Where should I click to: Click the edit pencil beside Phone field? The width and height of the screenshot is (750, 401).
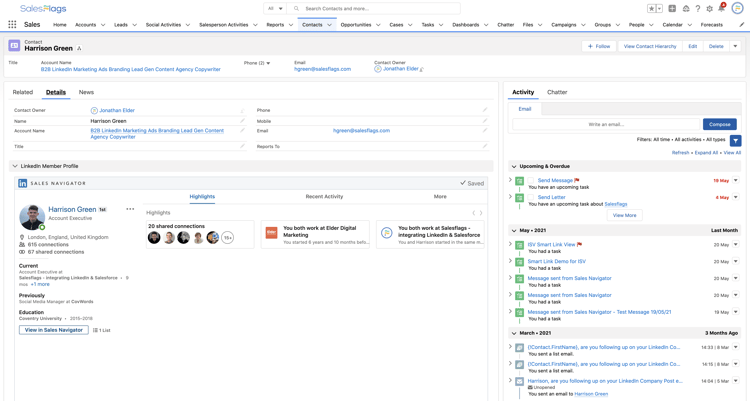tap(485, 110)
